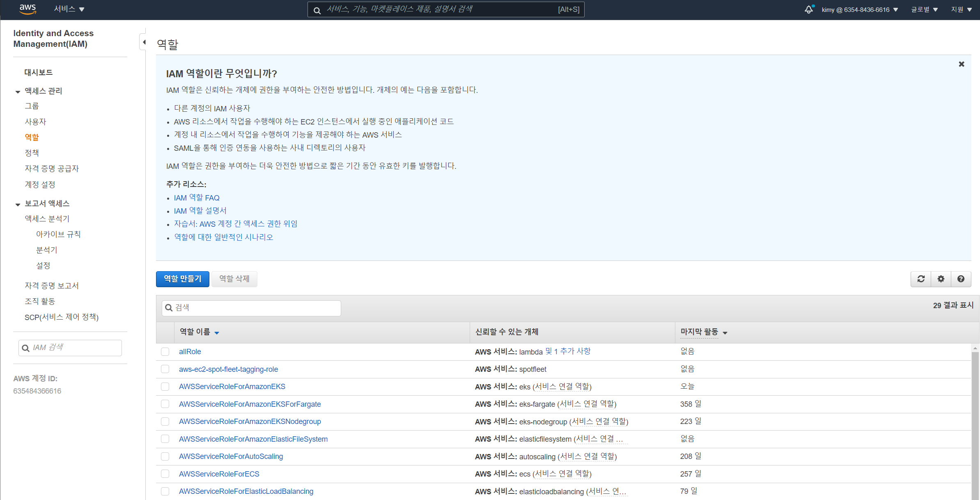
Task: Collapse the left navigation panel arrow
Action: click(x=144, y=42)
